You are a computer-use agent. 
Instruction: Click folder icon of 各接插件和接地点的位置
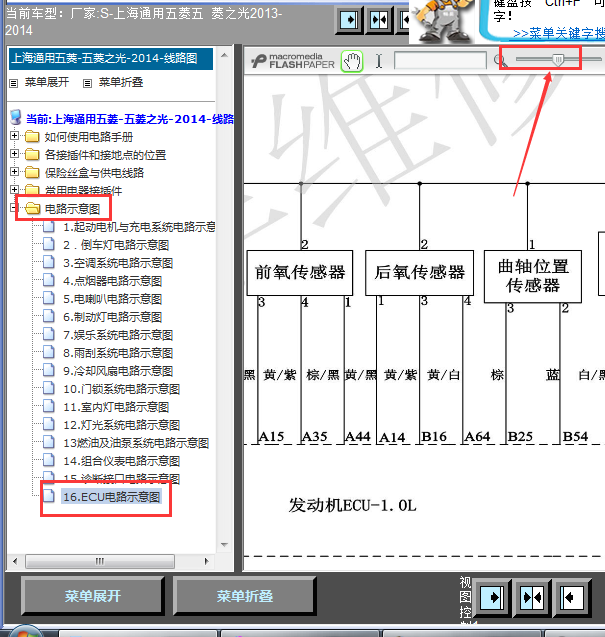click(32, 154)
